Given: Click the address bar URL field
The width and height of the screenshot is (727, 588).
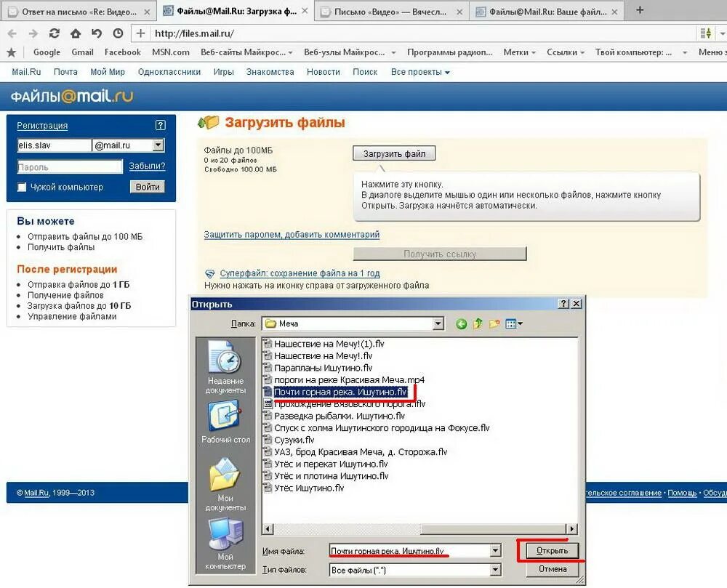Looking at the screenshot, I should click(x=423, y=33).
